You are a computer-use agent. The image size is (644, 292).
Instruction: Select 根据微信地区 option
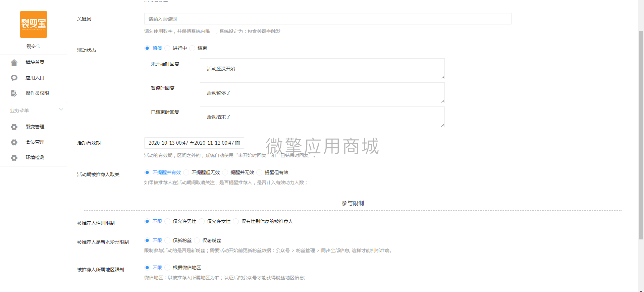(167, 268)
